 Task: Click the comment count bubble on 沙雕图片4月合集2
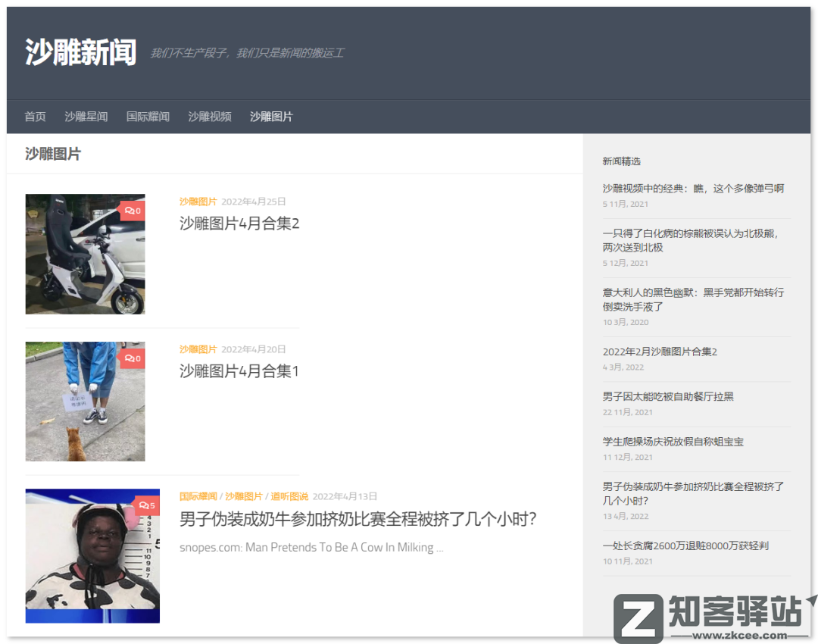click(x=132, y=210)
